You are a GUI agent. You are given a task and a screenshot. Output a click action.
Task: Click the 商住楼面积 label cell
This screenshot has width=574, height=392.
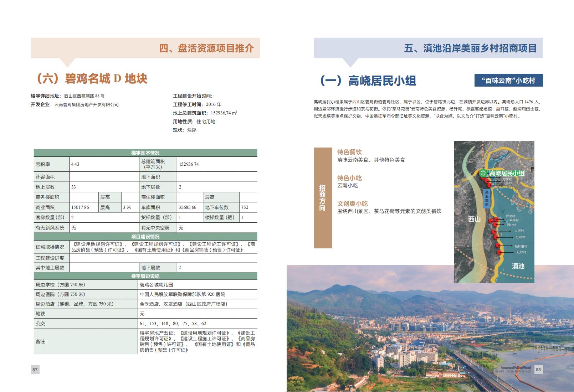click(158, 197)
